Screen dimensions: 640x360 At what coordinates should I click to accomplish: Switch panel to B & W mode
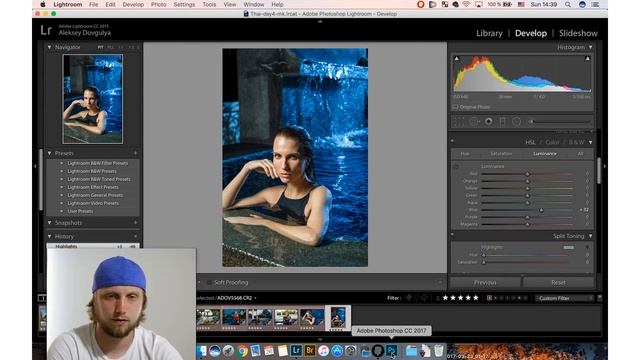(x=576, y=142)
